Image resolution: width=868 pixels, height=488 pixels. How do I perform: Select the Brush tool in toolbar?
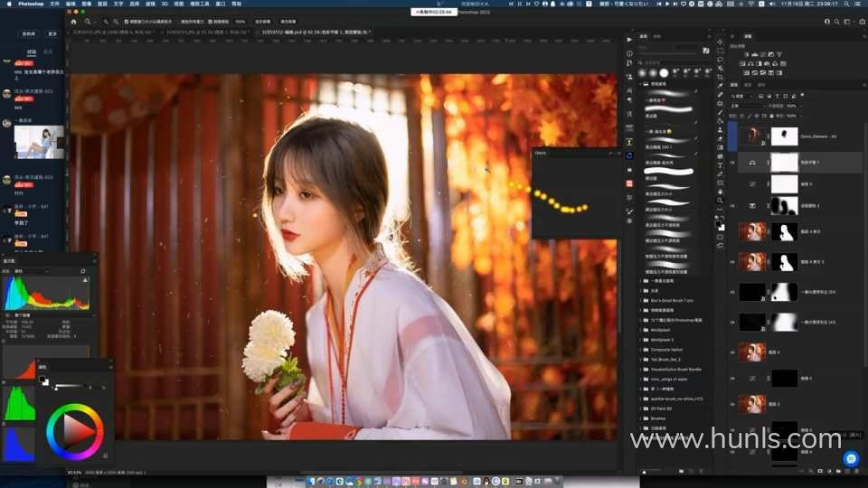(720, 112)
